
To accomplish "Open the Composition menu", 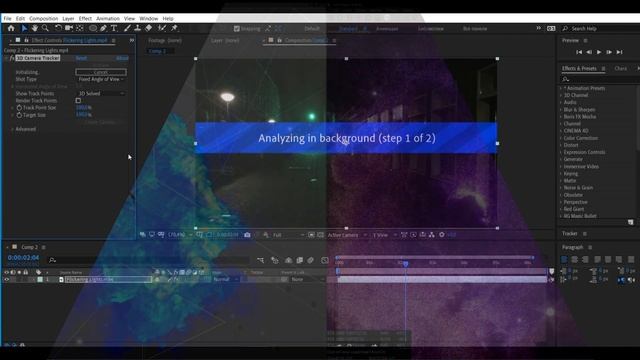I will pyautogui.click(x=43, y=18).
